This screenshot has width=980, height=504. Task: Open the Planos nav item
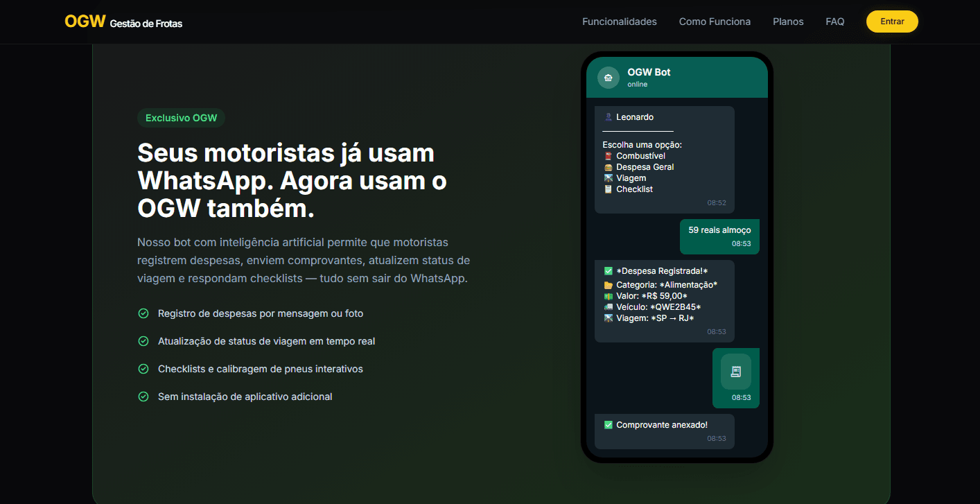coord(788,21)
